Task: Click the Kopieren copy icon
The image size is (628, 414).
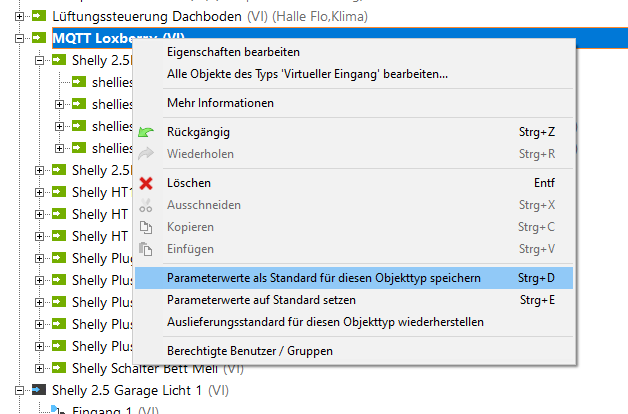Action: pyautogui.click(x=147, y=227)
